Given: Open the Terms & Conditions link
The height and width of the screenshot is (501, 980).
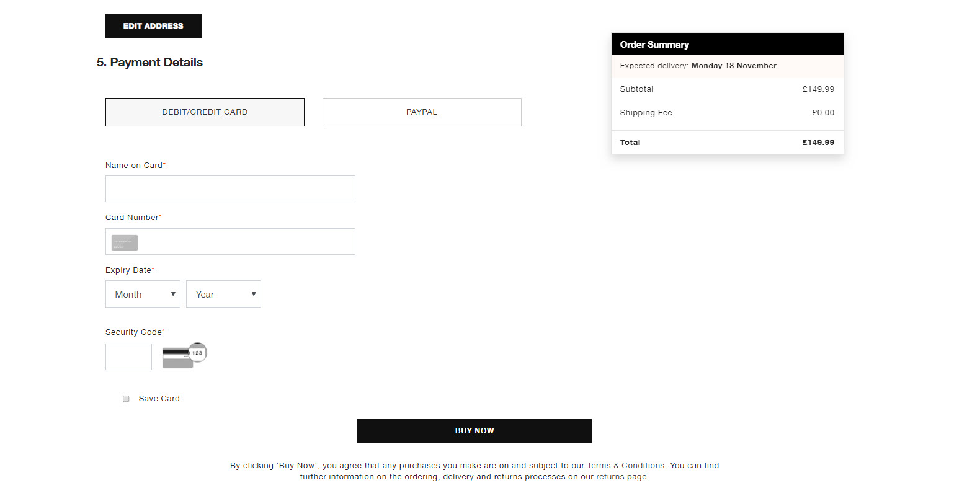Looking at the screenshot, I should tap(626, 466).
